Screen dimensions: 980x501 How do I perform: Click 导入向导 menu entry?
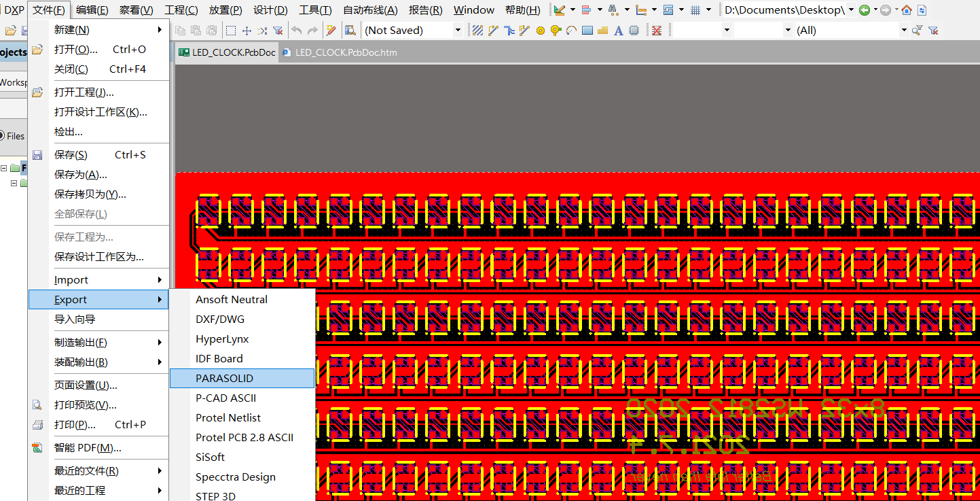tap(98, 319)
